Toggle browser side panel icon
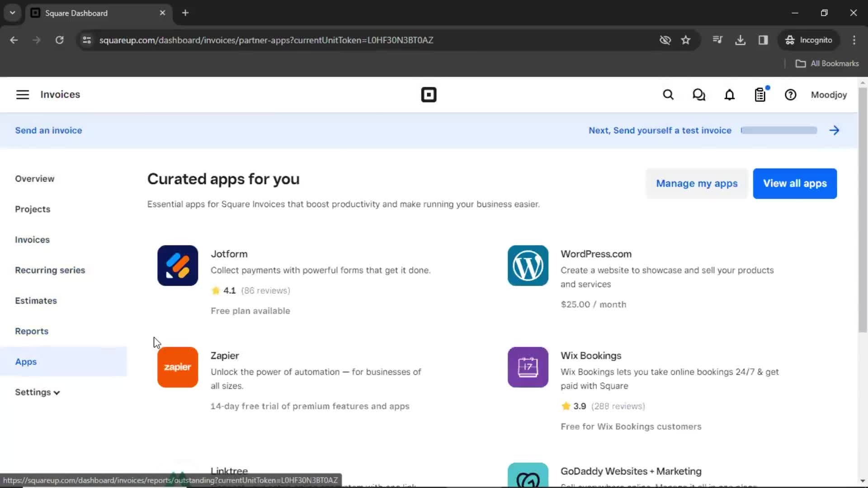This screenshot has height=488, width=868. (763, 40)
